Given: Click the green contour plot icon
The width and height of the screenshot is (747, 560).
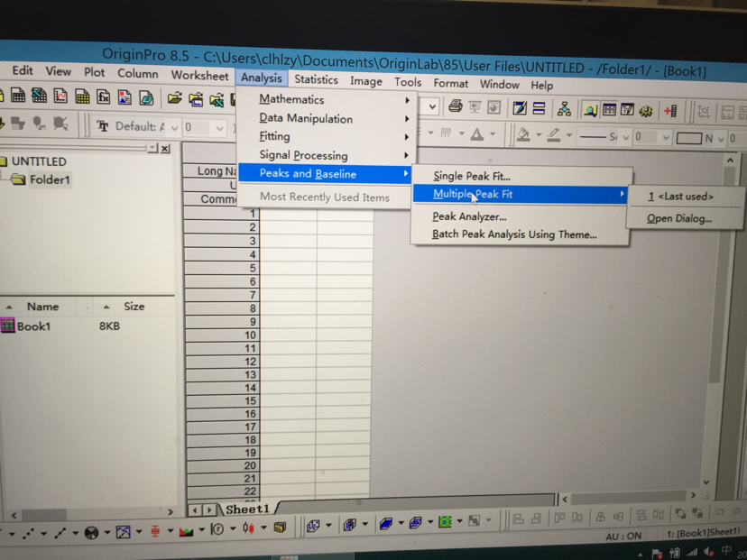Looking at the screenshot, I should click(445, 522).
